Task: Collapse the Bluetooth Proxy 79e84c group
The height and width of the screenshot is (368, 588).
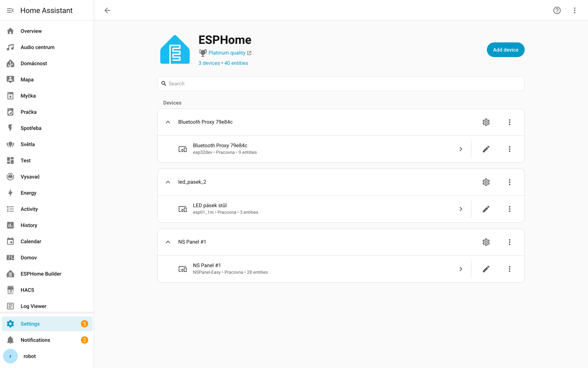Action: (x=168, y=122)
